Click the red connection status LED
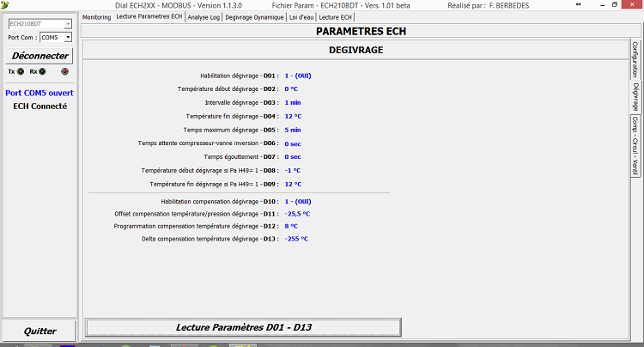 (64, 72)
